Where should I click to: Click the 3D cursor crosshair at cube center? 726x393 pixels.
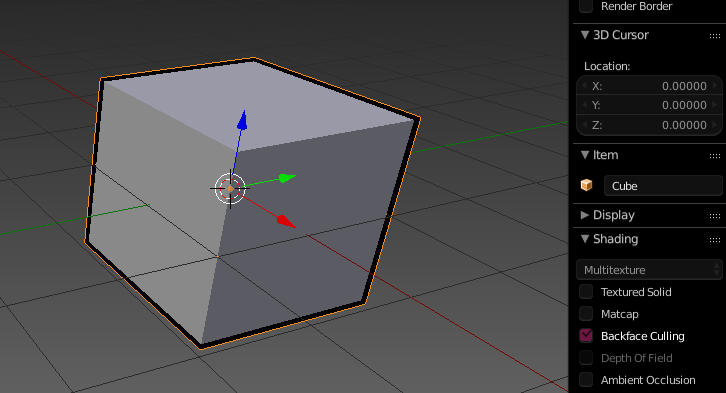click(x=230, y=188)
